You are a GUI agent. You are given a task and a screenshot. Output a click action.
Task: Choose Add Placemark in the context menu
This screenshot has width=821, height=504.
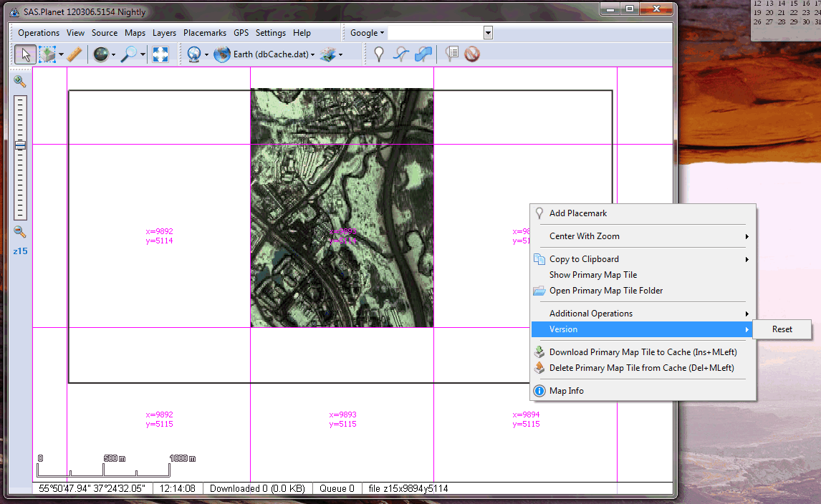pos(577,213)
